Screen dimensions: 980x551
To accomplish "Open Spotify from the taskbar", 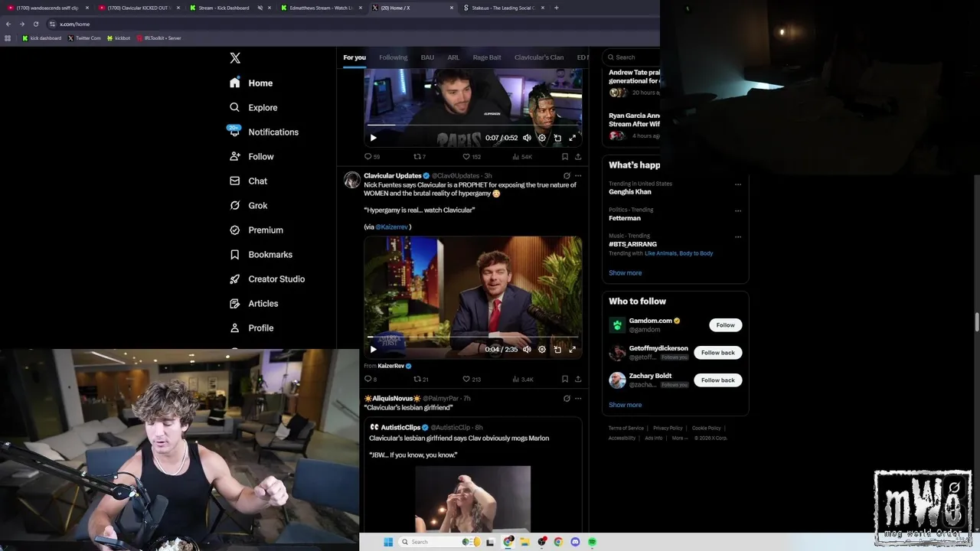I will tap(593, 542).
